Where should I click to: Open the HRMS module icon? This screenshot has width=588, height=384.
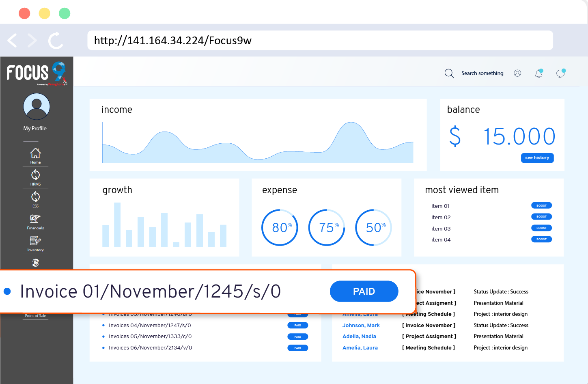coord(35,175)
